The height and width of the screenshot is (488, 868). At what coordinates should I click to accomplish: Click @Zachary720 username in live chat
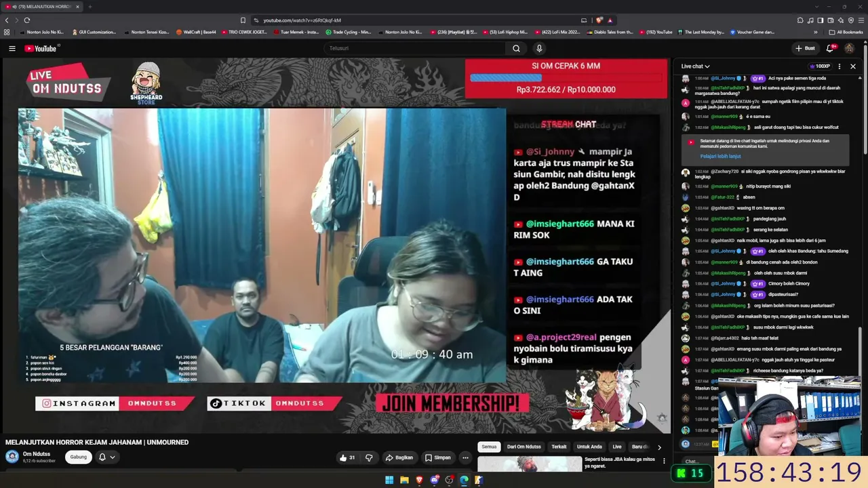(x=724, y=171)
